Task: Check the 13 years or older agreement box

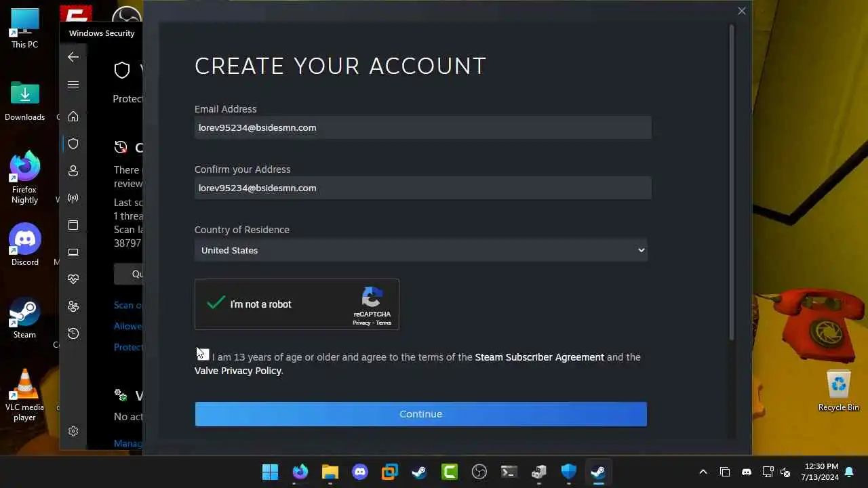Action: point(202,354)
